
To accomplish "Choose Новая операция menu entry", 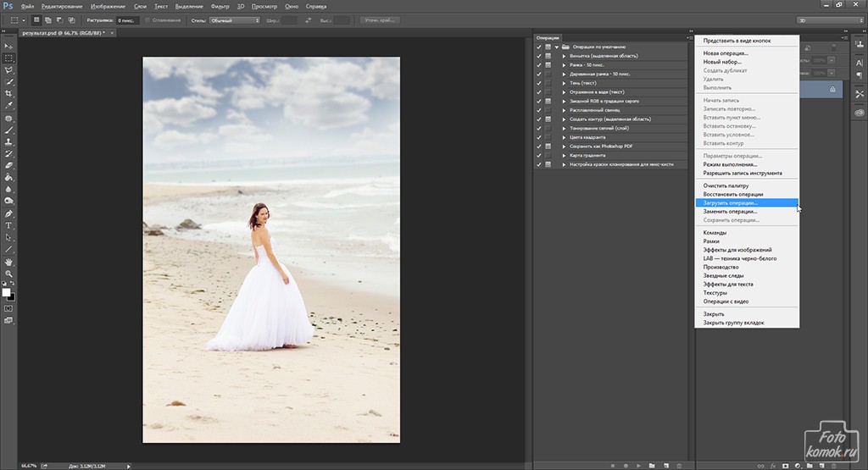I will (726, 53).
